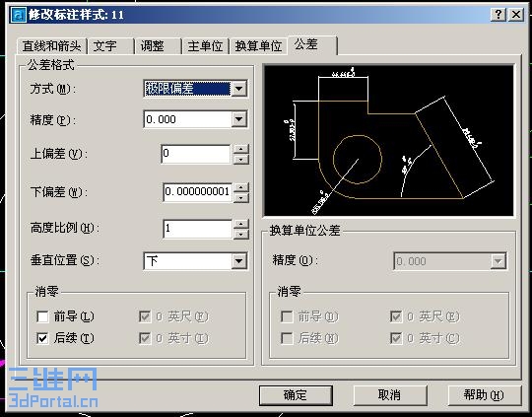Image resolution: width=532 pixels, height=417 pixels.
Task: Click the 上偏差 input field
Action: coord(196,154)
